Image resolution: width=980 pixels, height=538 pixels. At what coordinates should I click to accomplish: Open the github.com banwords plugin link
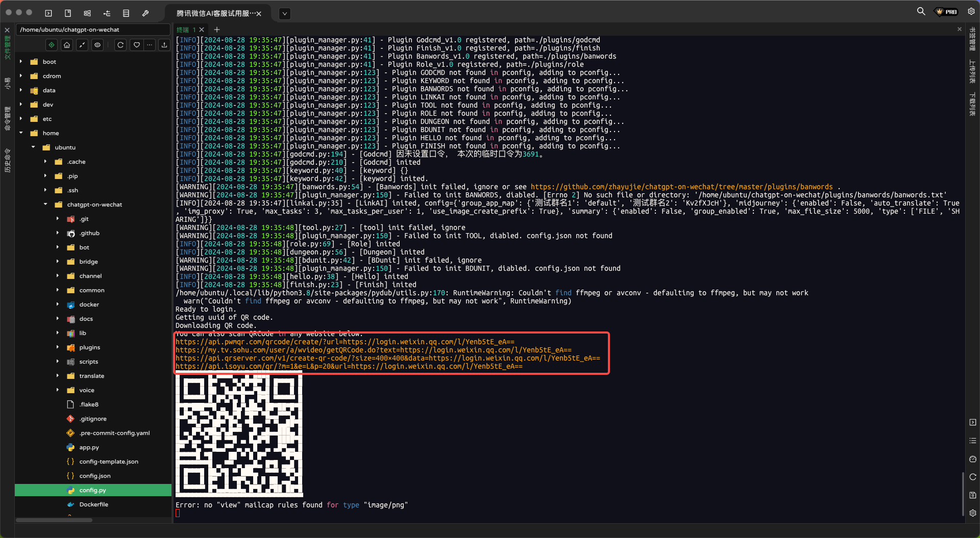[x=681, y=187]
